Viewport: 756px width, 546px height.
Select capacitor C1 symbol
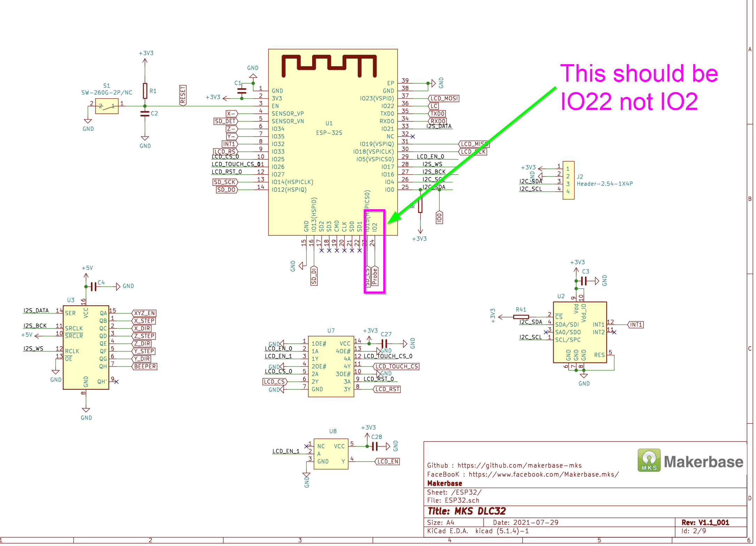pyautogui.click(x=241, y=91)
